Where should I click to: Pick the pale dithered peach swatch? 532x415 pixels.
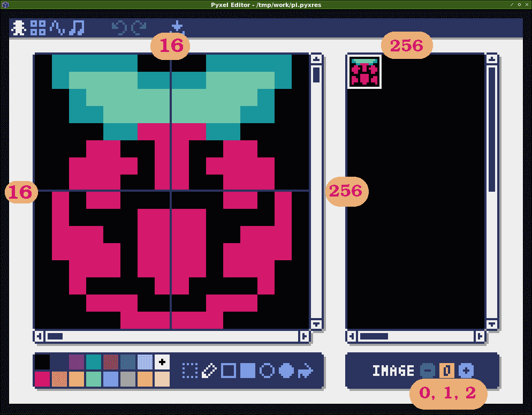point(162,379)
